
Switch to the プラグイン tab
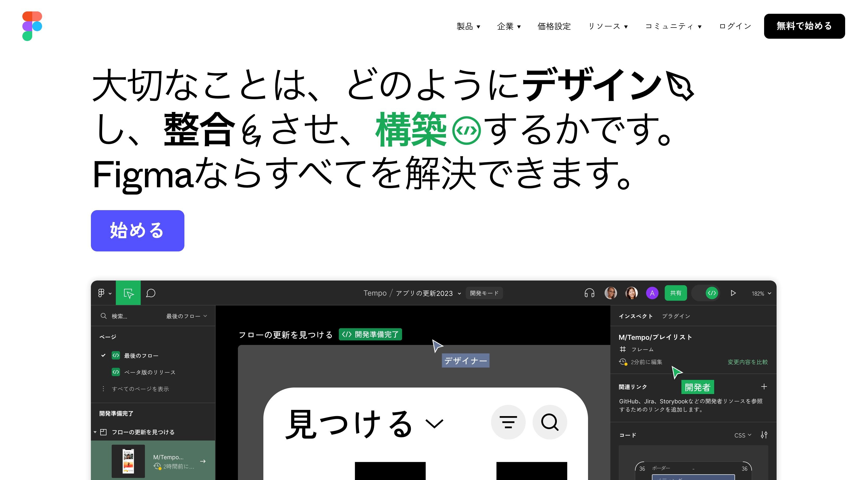point(676,316)
